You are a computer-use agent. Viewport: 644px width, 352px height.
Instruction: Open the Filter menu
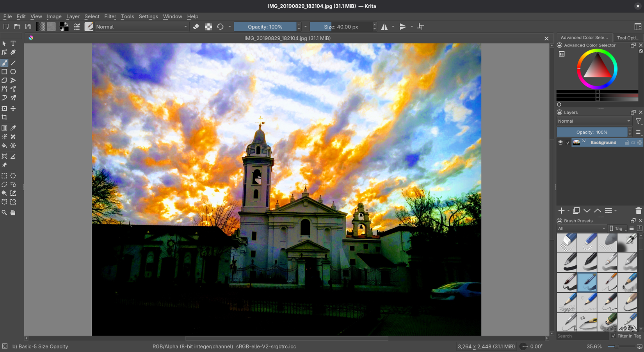tap(110, 16)
